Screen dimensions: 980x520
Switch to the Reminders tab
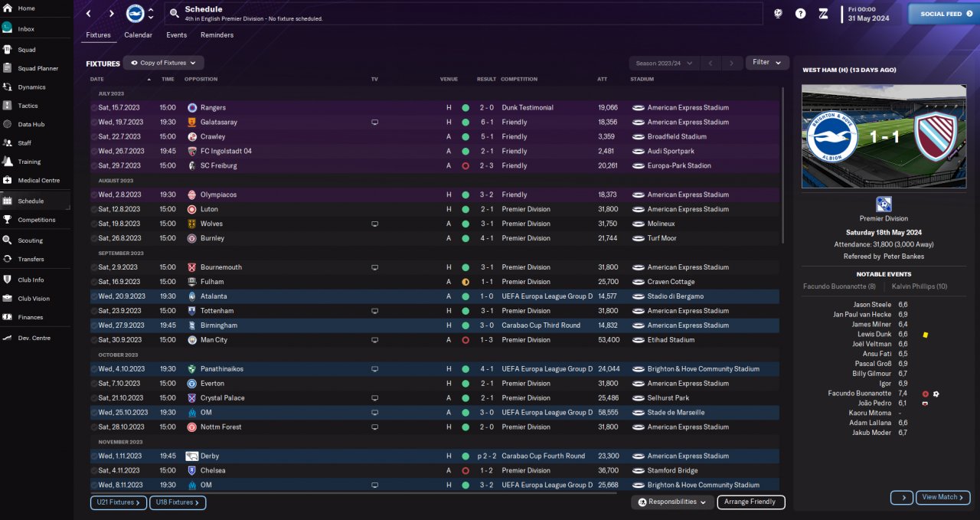point(217,35)
